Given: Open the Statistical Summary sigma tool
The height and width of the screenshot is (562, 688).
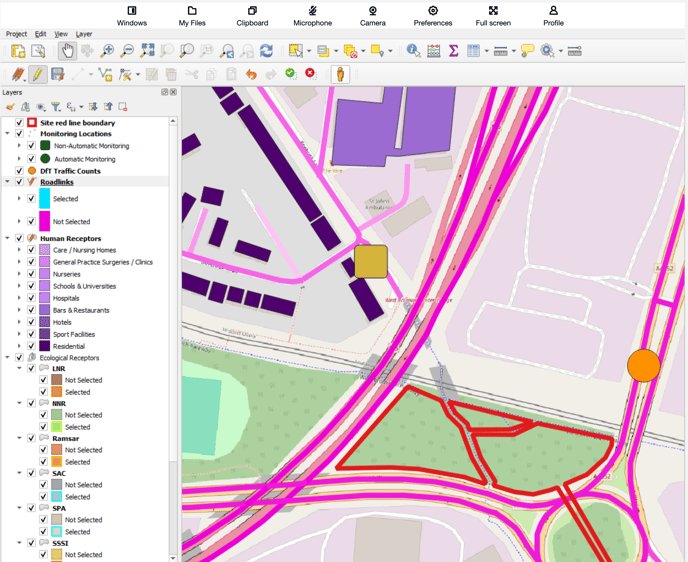Looking at the screenshot, I should pos(453,51).
